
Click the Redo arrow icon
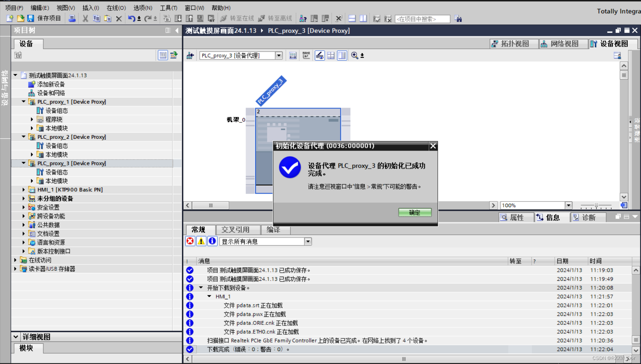coord(148,18)
